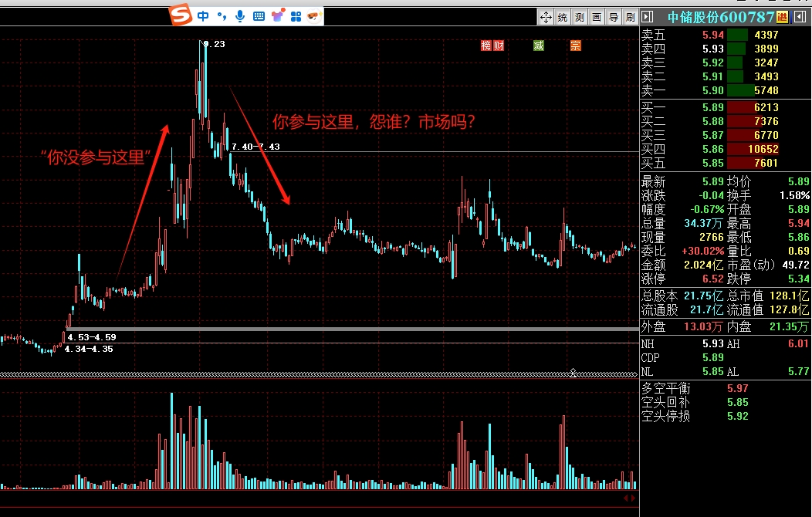The width and height of the screenshot is (812, 517).
Task: Click the 空头停损 value 5.92
Action: pyautogui.click(x=737, y=416)
